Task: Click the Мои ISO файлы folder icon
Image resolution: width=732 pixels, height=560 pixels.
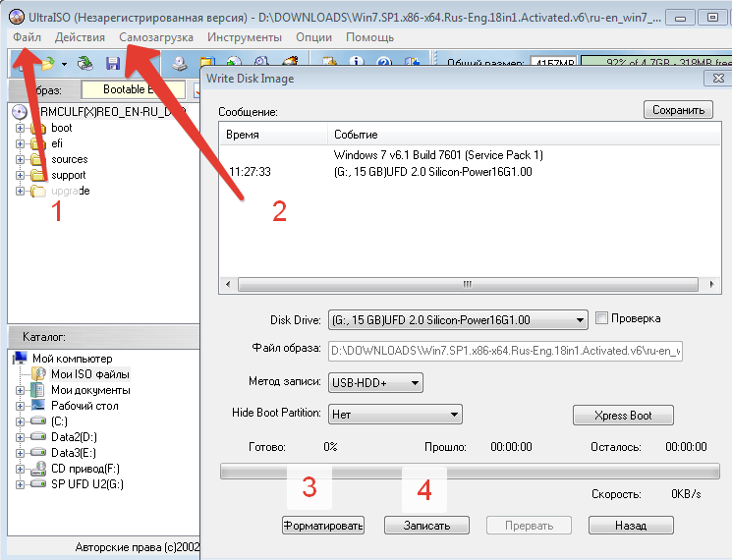Action: tap(38, 373)
